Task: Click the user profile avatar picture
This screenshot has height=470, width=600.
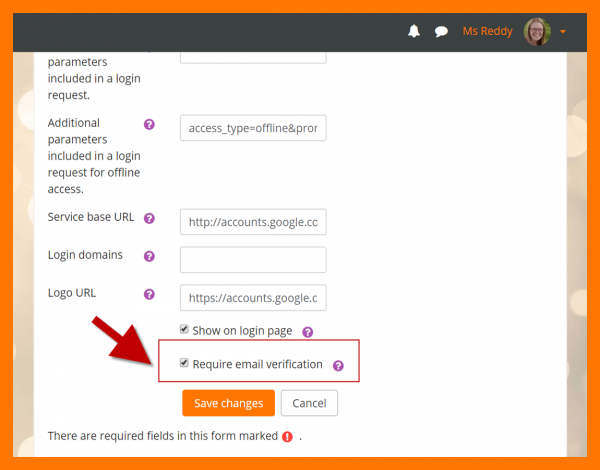Action: (x=537, y=32)
